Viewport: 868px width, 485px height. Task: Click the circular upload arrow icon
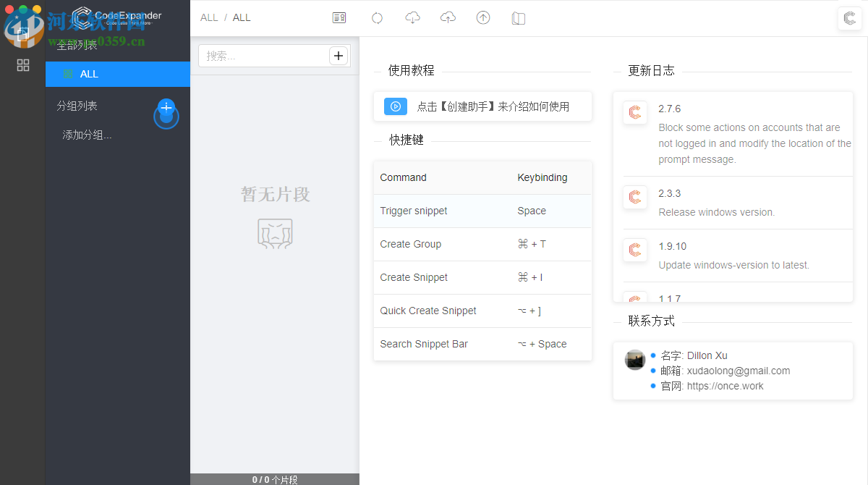482,17
